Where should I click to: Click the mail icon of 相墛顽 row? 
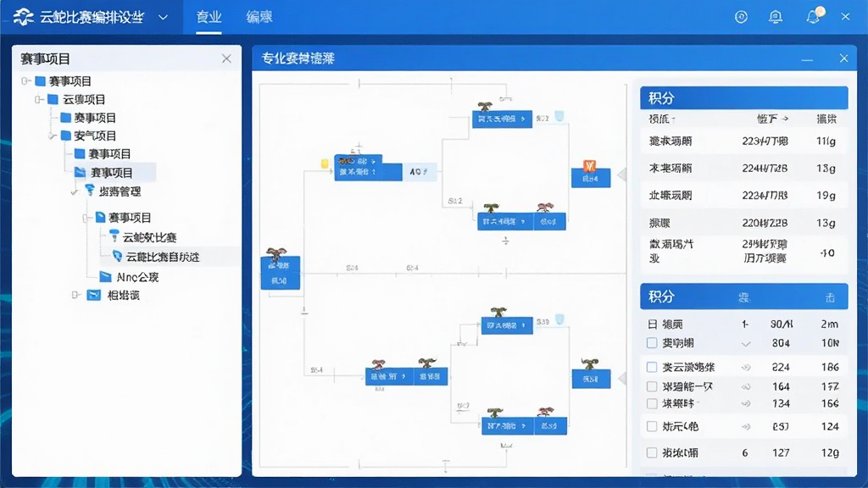tap(93, 295)
